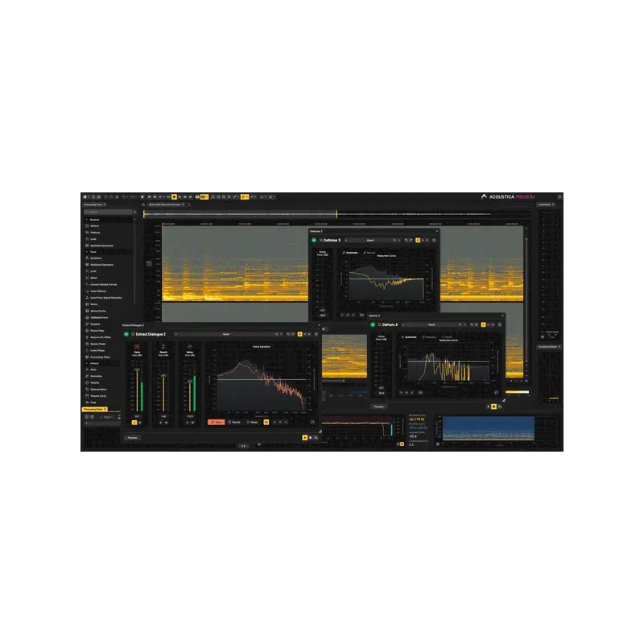Open the Channel Mixer tool

click(x=98, y=390)
